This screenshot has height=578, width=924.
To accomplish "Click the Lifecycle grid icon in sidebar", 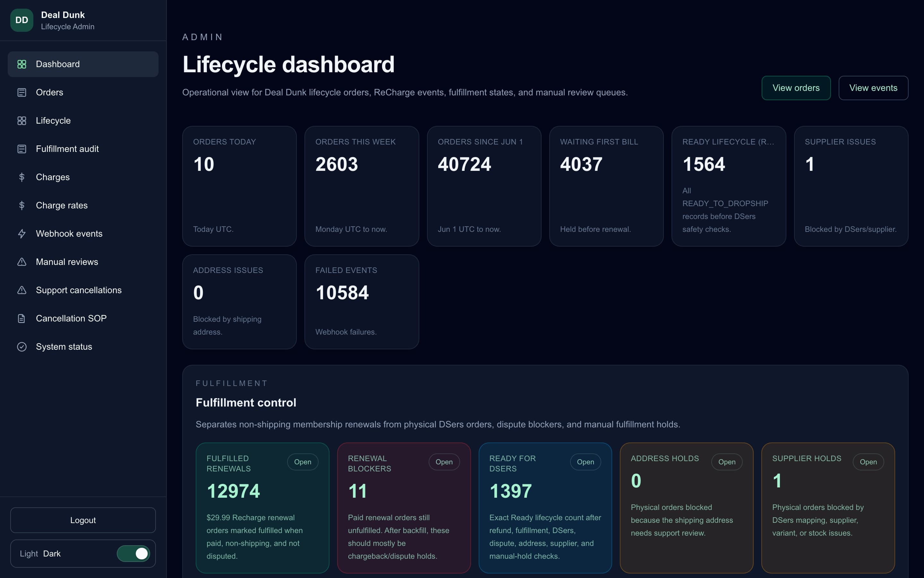I will 22,121.
